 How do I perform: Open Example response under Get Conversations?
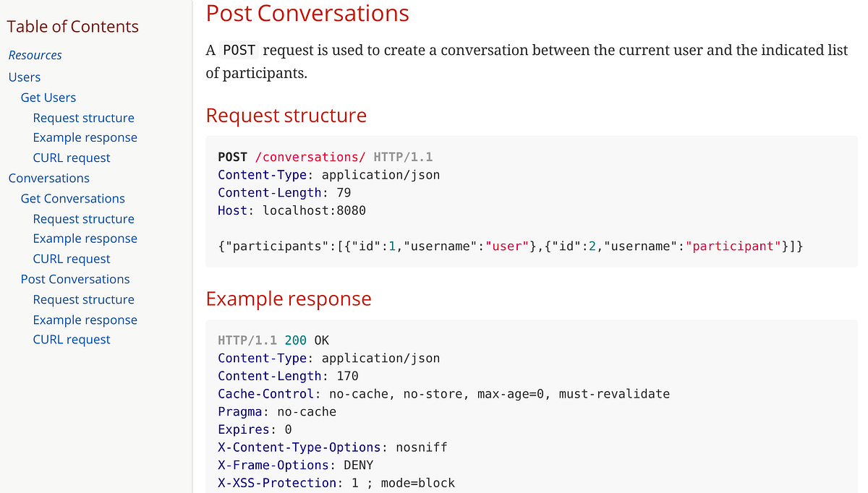tap(85, 238)
